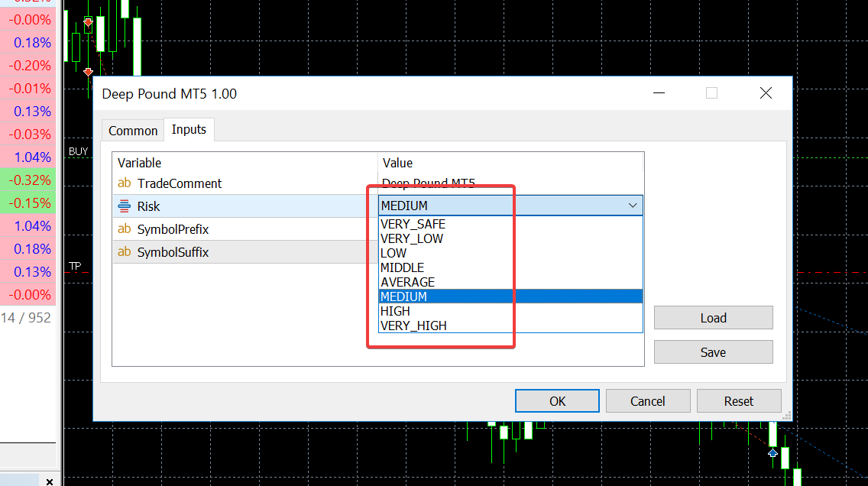Maximize the Deep Pound MT5 dialog
Screen dimensions: 868x486
[711, 93]
